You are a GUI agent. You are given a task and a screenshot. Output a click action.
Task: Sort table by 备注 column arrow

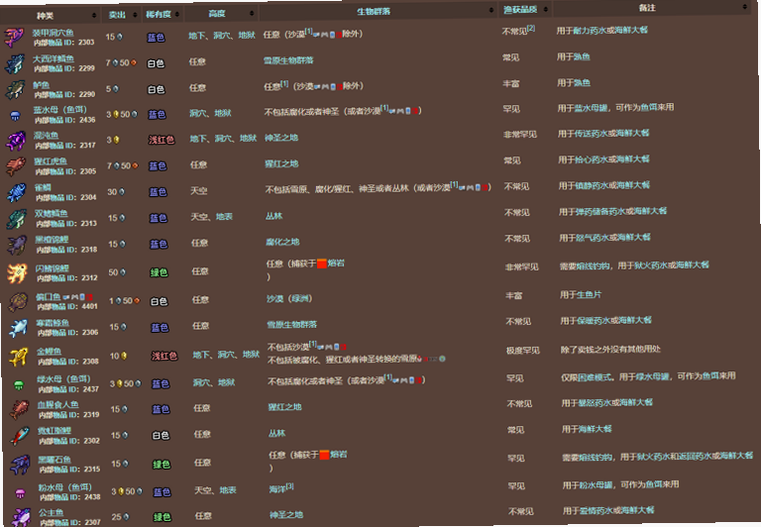(x=744, y=7)
